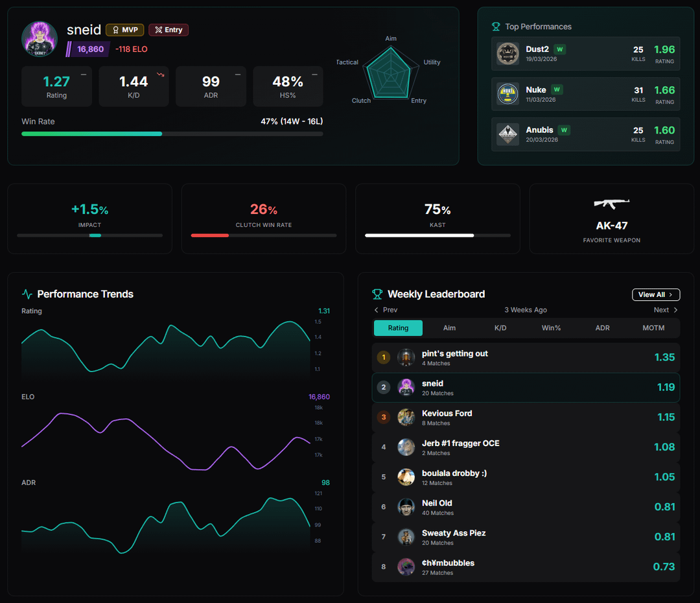Click pint's getting out avatar

[406, 357]
